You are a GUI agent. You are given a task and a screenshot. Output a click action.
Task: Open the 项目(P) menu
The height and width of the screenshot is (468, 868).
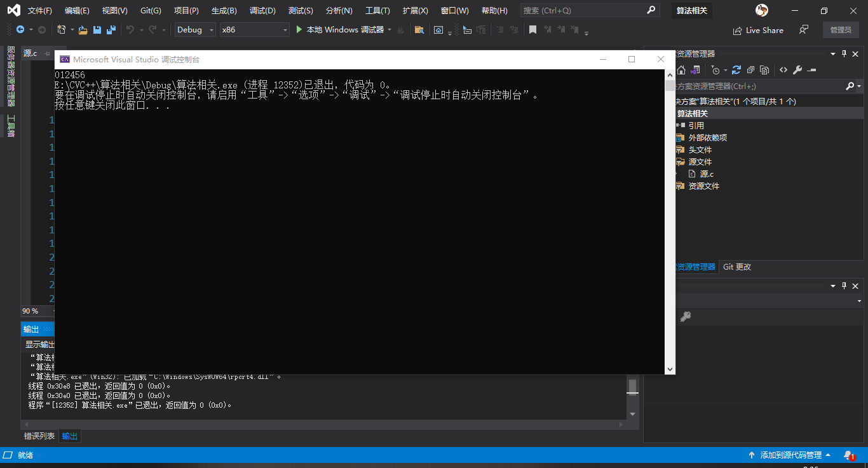(186, 11)
